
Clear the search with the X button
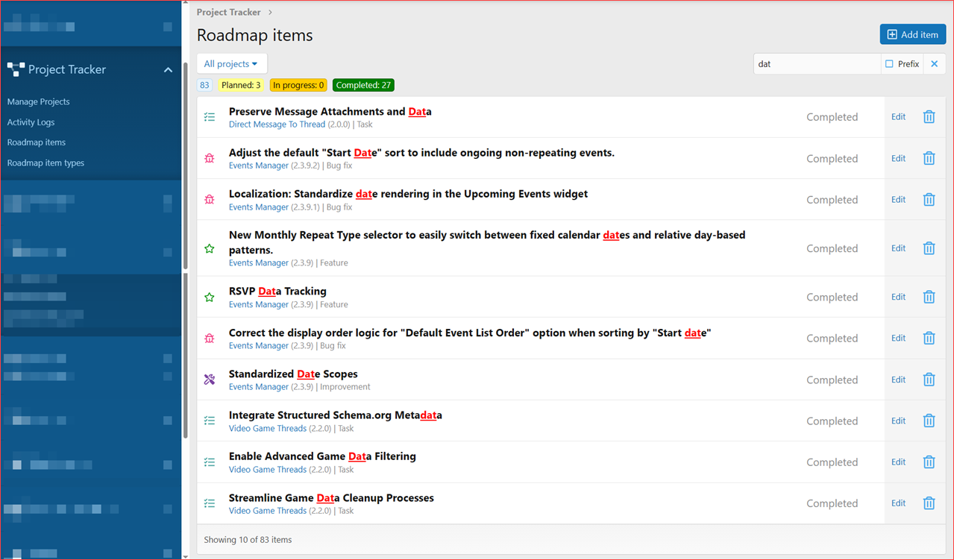pos(934,63)
